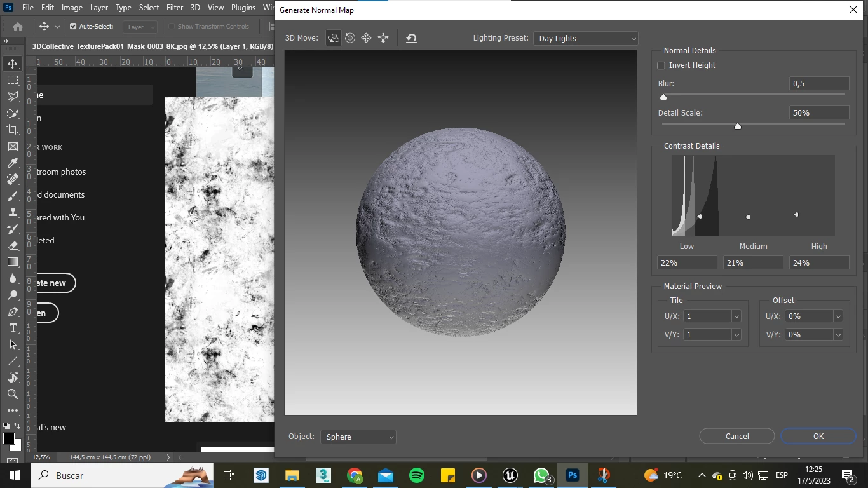The image size is (868, 488).
Task: Click the reset camera icon in 3D Move
Action: coord(411,38)
